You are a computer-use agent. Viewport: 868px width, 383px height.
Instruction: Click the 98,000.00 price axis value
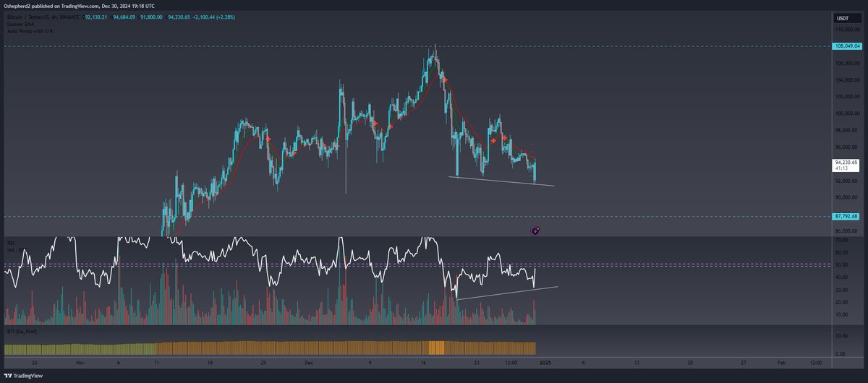point(846,130)
